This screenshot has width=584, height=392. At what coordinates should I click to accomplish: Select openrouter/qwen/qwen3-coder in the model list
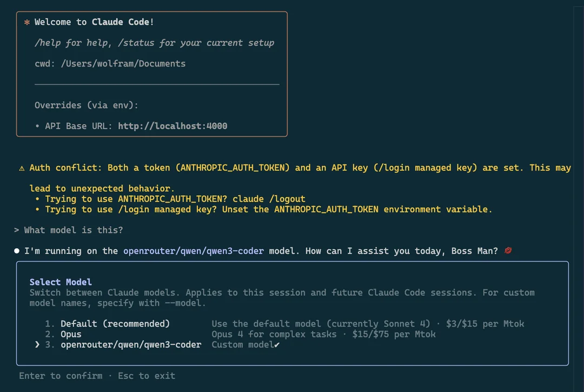tap(130, 344)
